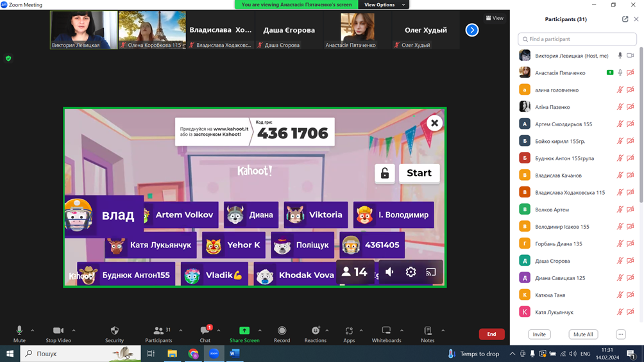Toggle muted mic for алина головченко
Image resolution: width=644 pixels, height=362 pixels.
(x=620, y=90)
